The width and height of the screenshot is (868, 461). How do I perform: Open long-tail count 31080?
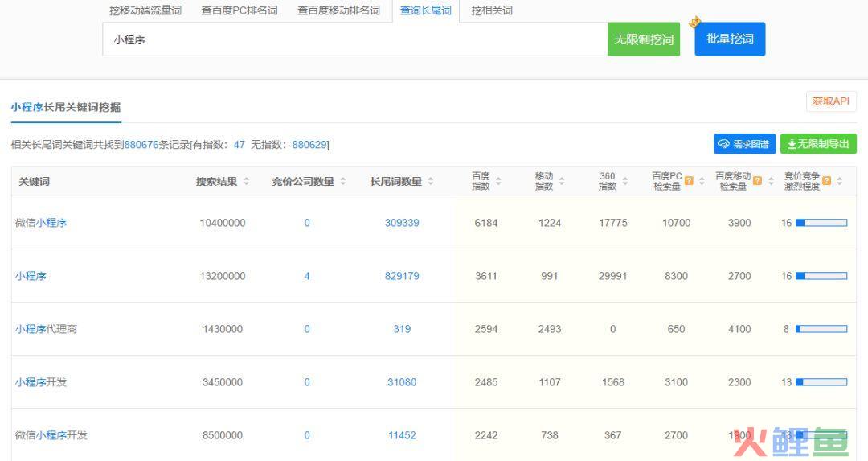pyautogui.click(x=402, y=382)
